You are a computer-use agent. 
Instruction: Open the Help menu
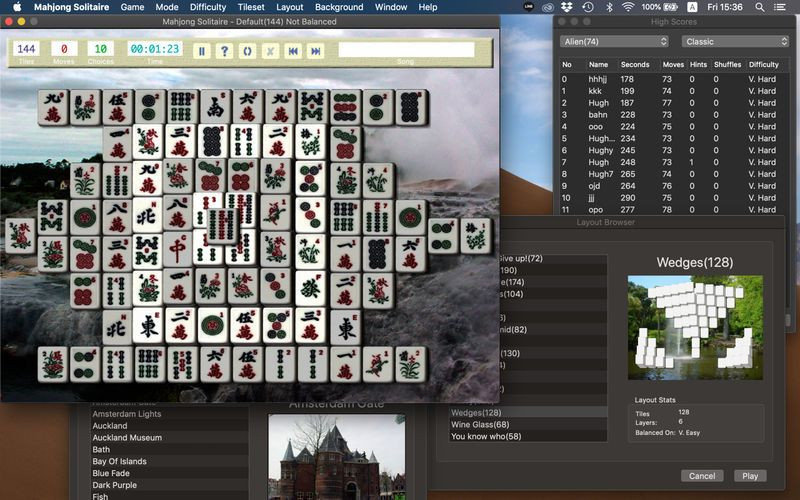pos(428,7)
